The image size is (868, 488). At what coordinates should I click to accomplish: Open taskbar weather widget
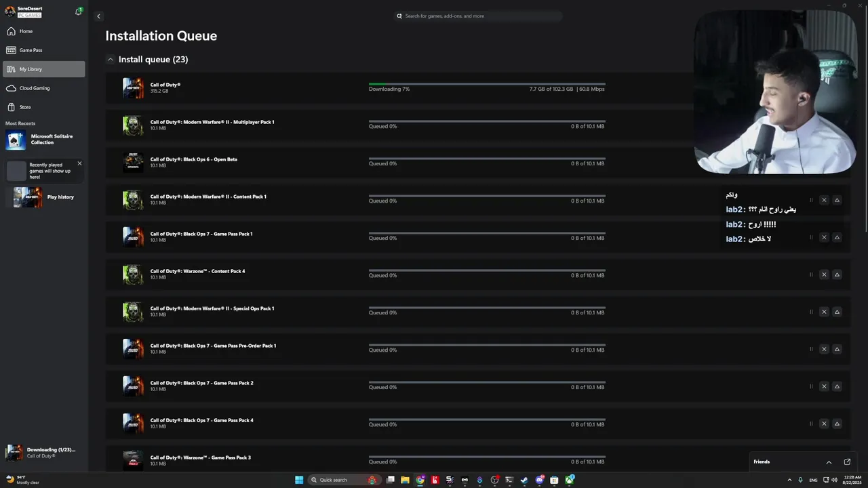click(x=23, y=480)
